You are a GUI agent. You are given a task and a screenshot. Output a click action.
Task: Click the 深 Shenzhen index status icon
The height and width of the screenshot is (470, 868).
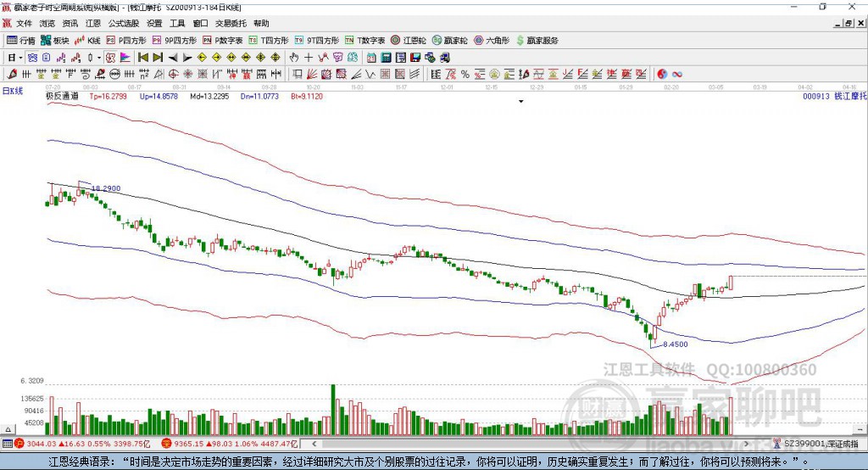pyautogui.click(x=166, y=444)
